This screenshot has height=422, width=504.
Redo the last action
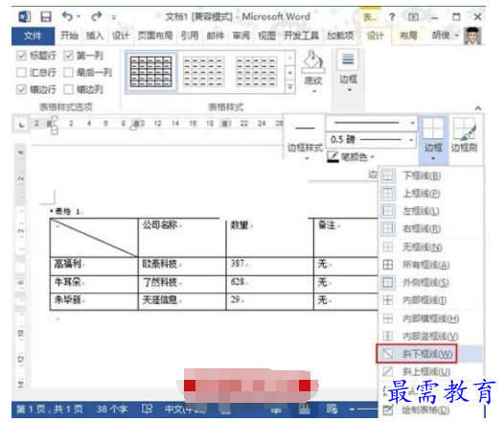tap(97, 16)
